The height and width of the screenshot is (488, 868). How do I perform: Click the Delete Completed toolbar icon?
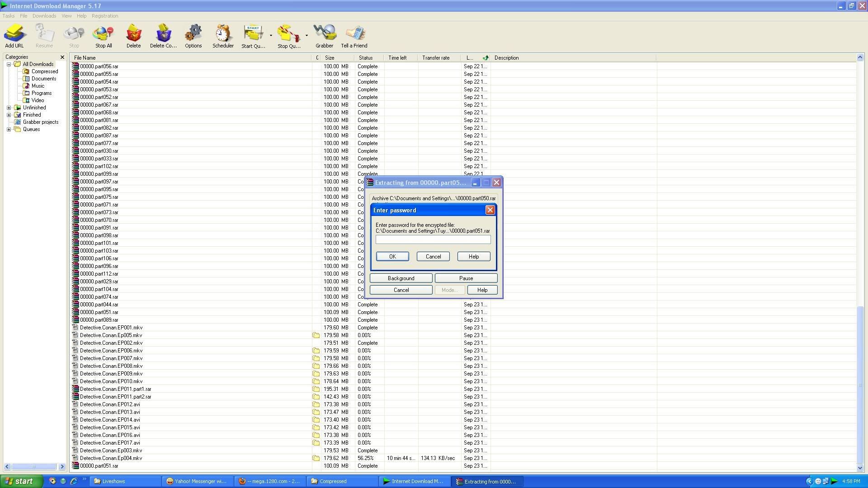coord(163,36)
